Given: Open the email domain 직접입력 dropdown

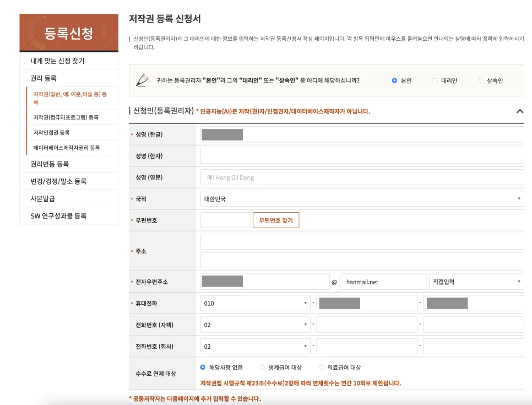Looking at the screenshot, I should [x=476, y=282].
